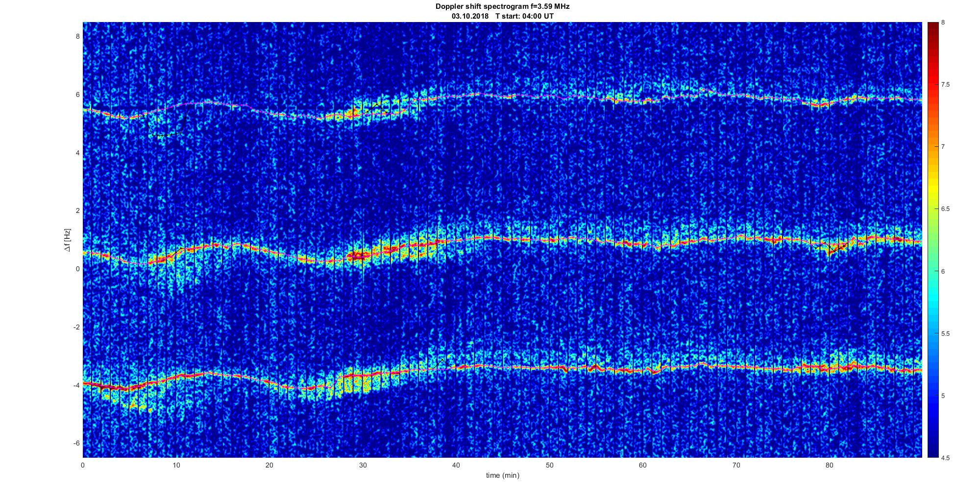This screenshot has height=491, width=980.
Task: Click colorbar tick label '4.5'
Action: pyautogui.click(x=946, y=458)
